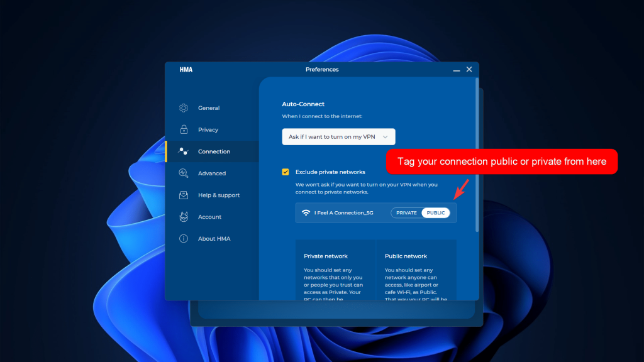Click the Connection nodes icon
This screenshot has width=644, height=362.
point(183,151)
